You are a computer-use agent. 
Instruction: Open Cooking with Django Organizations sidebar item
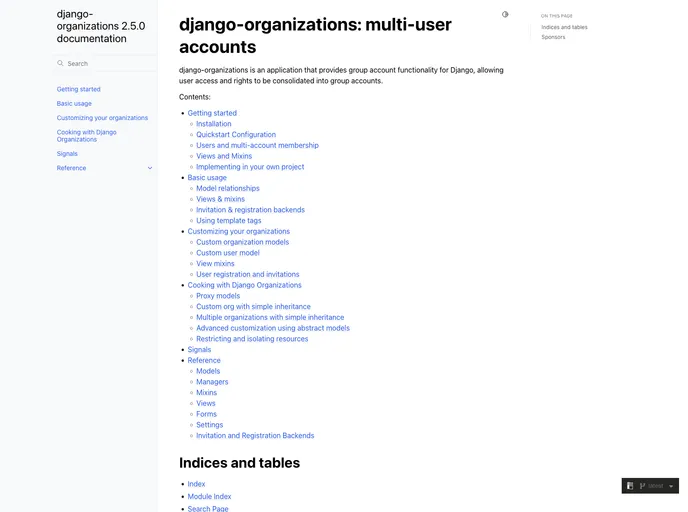[86, 136]
